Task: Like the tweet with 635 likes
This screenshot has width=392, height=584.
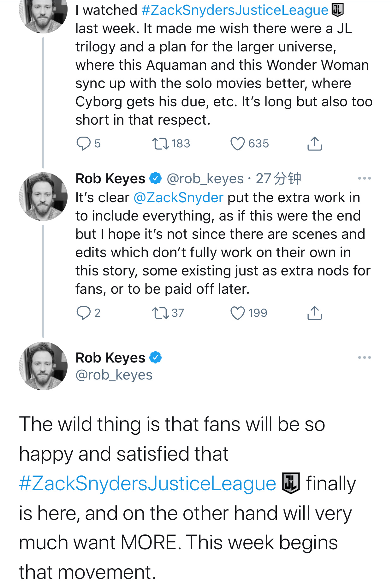Action: pos(238,144)
